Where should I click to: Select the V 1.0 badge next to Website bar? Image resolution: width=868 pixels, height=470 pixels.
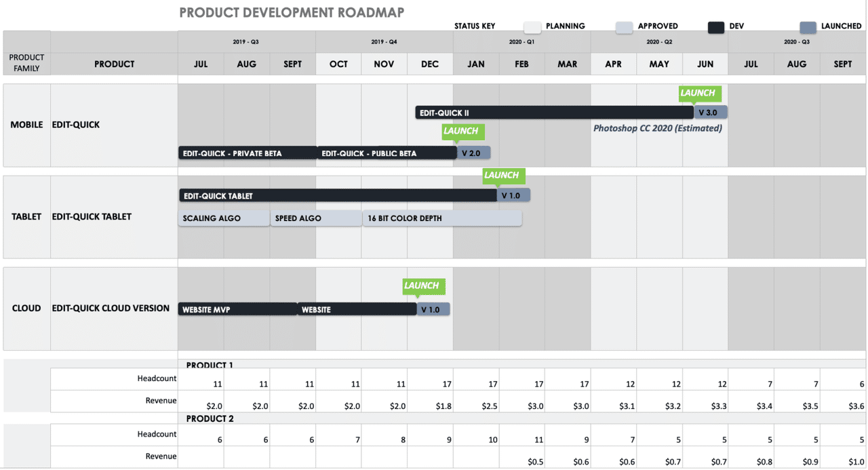(x=432, y=309)
